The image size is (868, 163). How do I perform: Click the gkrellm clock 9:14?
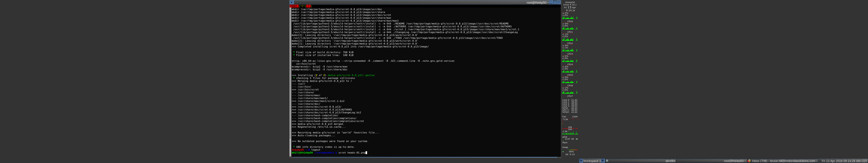click(571, 10)
